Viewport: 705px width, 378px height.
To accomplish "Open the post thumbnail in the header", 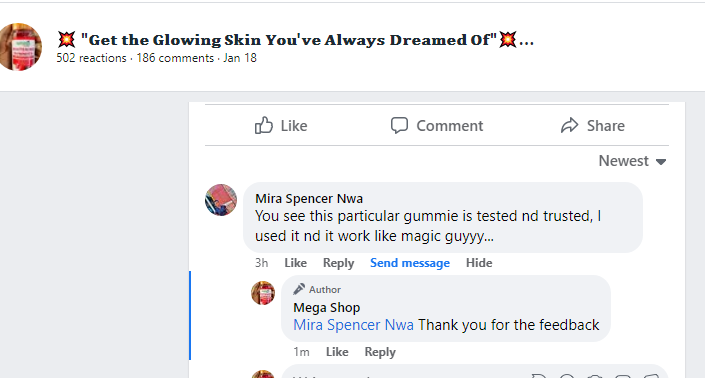I will tap(20, 47).
